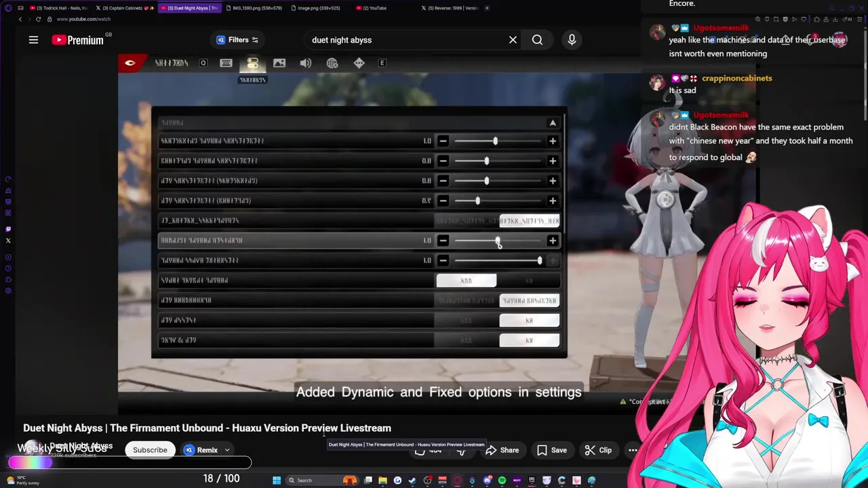Clear the search box with the X
868x488 pixels.
(513, 40)
